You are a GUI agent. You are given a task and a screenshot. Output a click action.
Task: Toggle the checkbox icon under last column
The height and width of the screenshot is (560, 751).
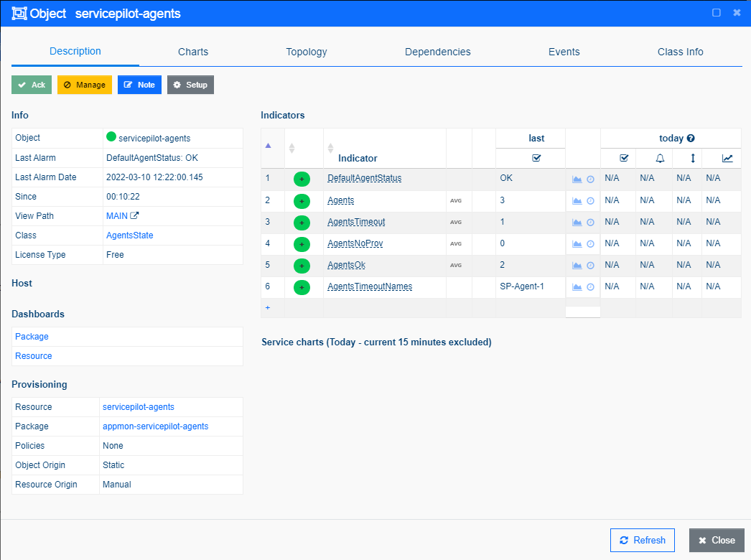click(536, 159)
